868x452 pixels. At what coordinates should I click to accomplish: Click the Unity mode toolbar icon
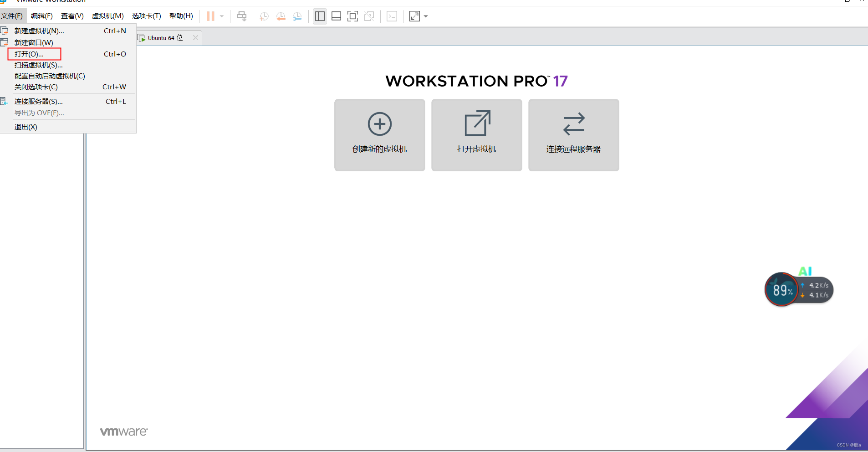point(369,16)
